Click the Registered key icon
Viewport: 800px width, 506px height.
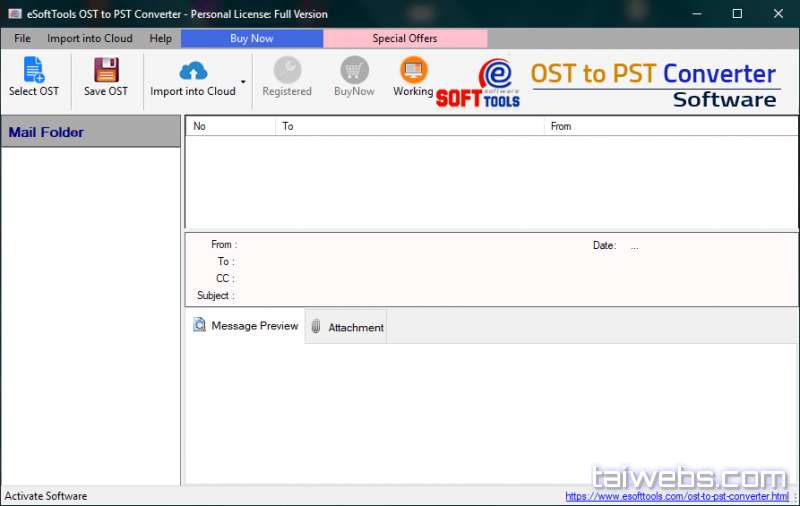pos(287,70)
